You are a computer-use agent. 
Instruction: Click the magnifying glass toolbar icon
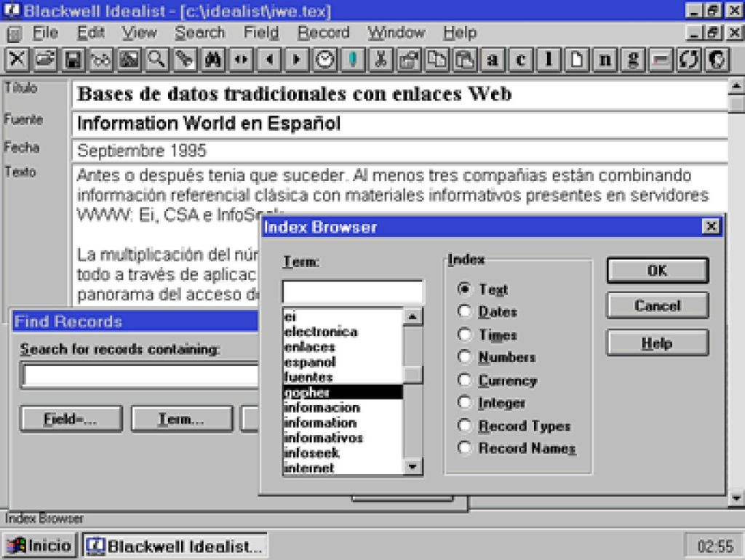click(156, 60)
